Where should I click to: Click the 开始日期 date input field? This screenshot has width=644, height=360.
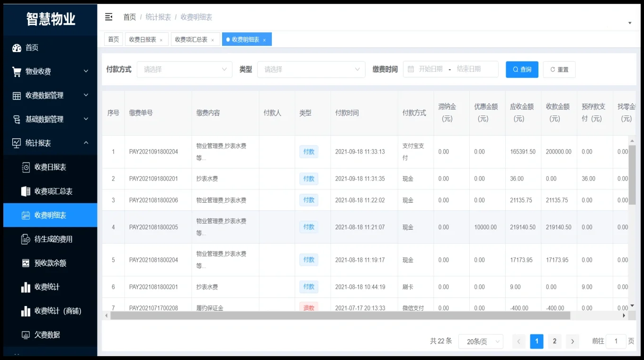[x=430, y=69]
